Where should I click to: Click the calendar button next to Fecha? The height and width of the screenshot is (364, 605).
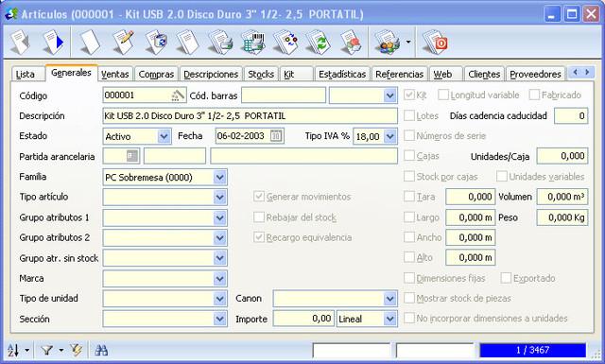(276, 136)
